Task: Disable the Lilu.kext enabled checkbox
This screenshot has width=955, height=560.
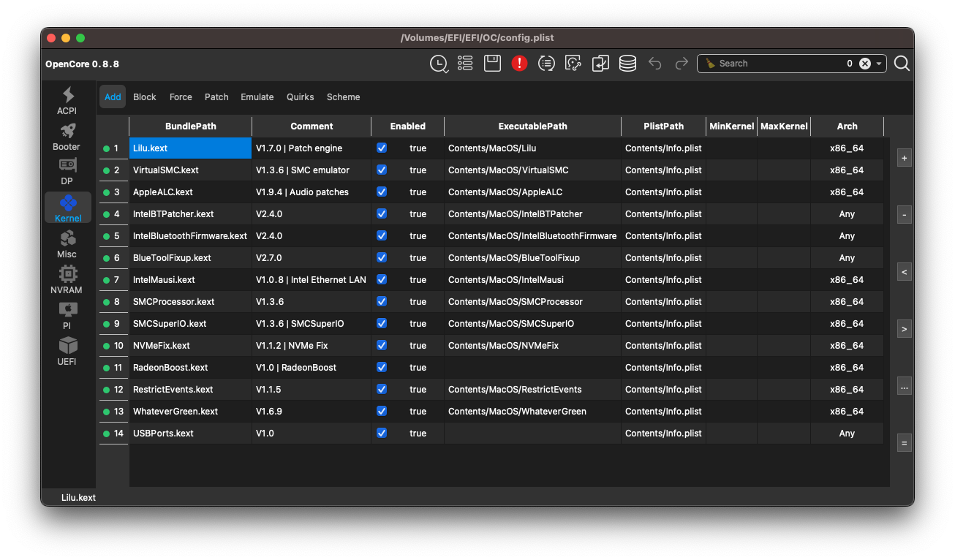Action: pyautogui.click(x=381, y=148)
